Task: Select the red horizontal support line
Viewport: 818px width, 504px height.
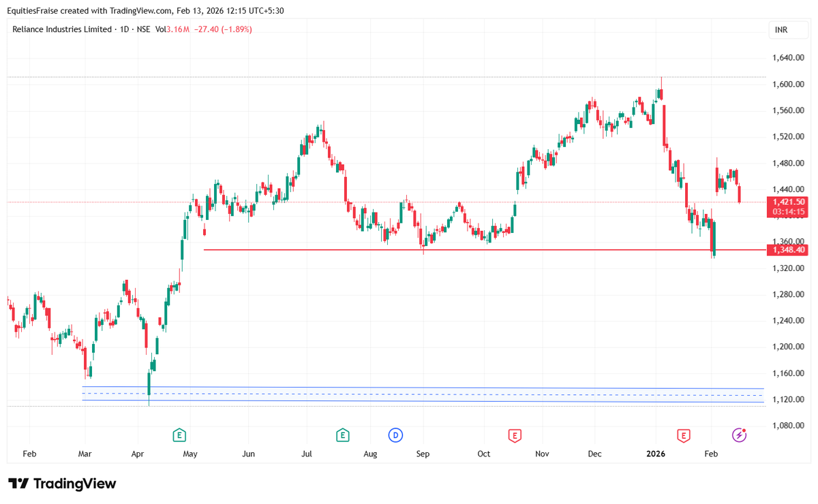Action: point(485,250)
